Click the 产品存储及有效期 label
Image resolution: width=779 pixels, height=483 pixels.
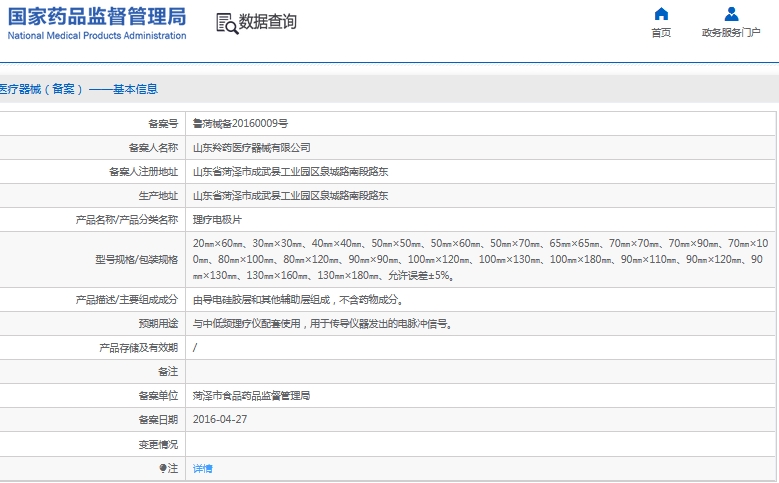coord(138,348)
